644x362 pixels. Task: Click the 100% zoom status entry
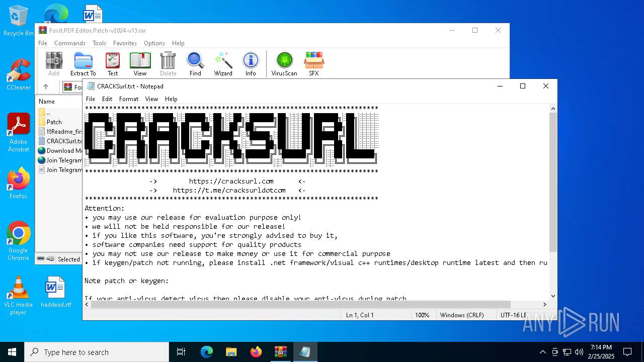click(x=422, y=315)
